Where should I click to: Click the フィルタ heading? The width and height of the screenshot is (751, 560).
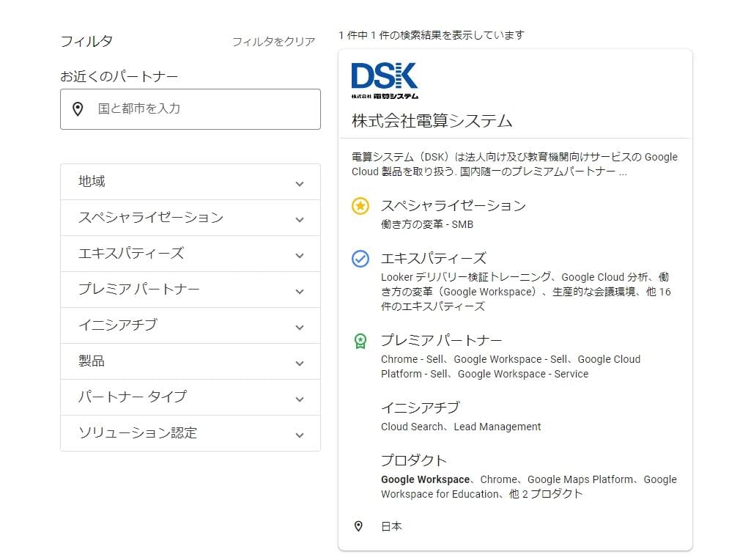click(86, 41)
